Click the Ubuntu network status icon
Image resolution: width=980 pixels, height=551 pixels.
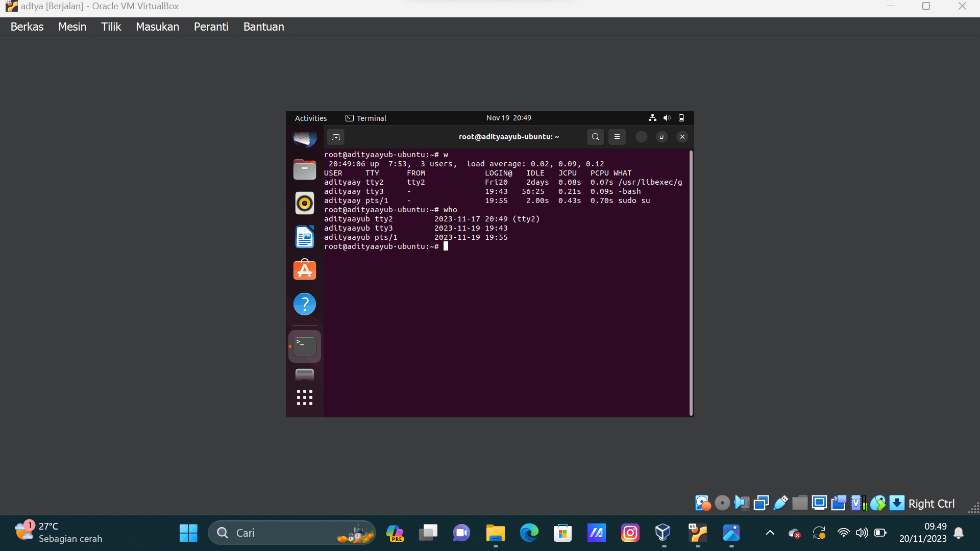click(x=652, y=118)
